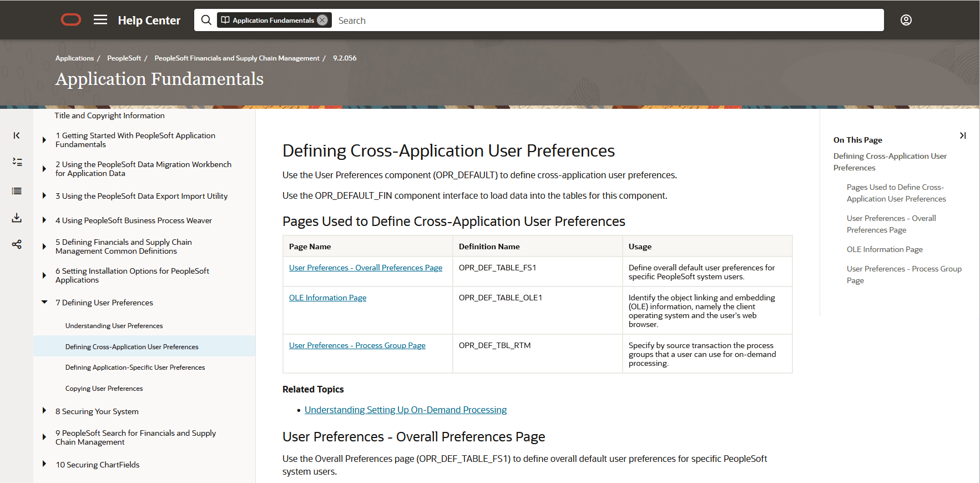Expand chapter 5 Common Definitions
The width and height of the screenshot is (980, 483).
(x=44, y=246)
